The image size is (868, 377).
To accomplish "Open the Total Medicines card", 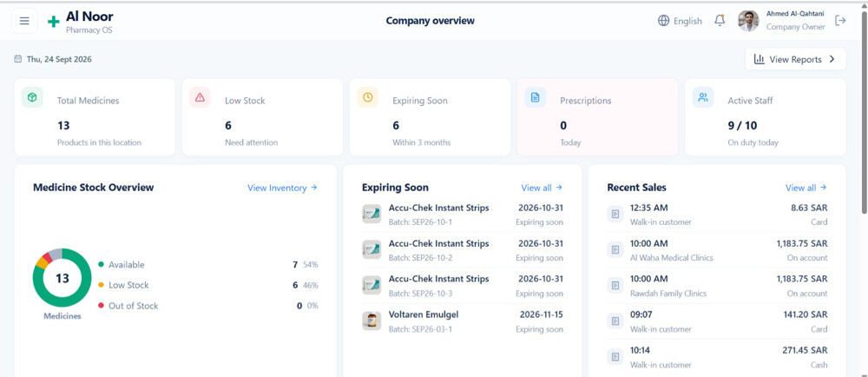I will coord(95,116).
